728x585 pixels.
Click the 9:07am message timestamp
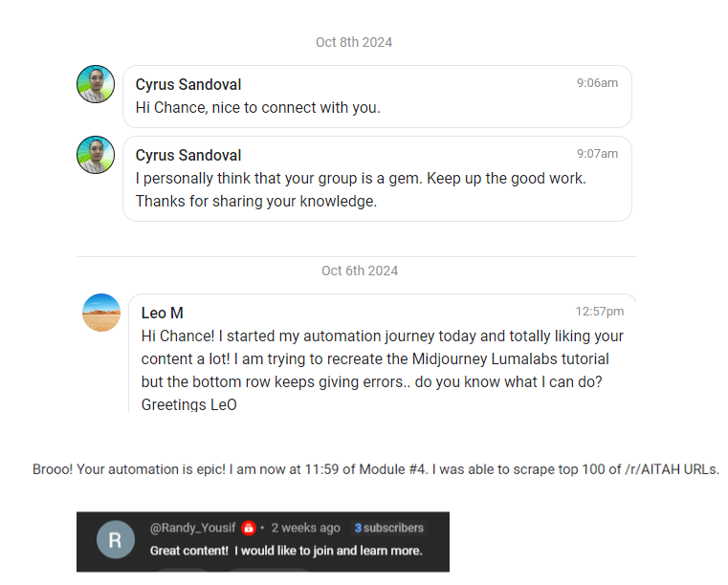pyautogui.click(x=597, y=154)
